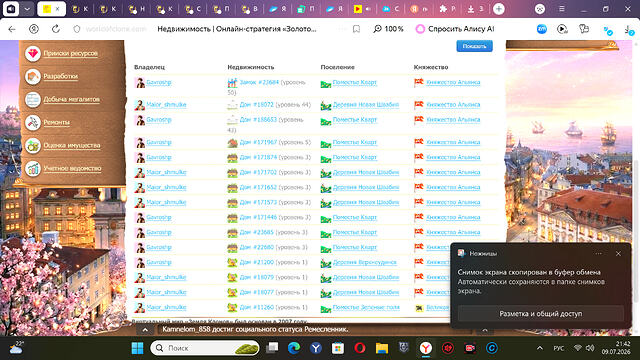Screen dimensions: 640x360
Task: Switch to tab with red play icon
Action: coord(362,9)
